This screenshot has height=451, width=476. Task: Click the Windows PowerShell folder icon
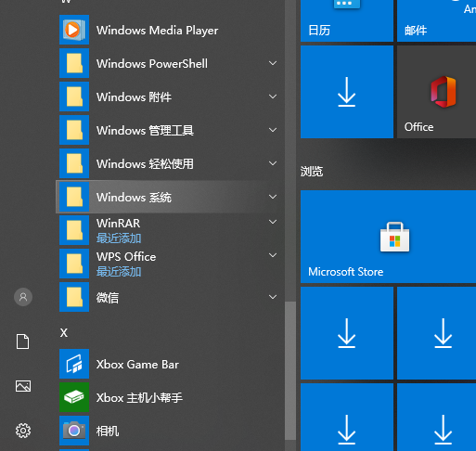74,63
